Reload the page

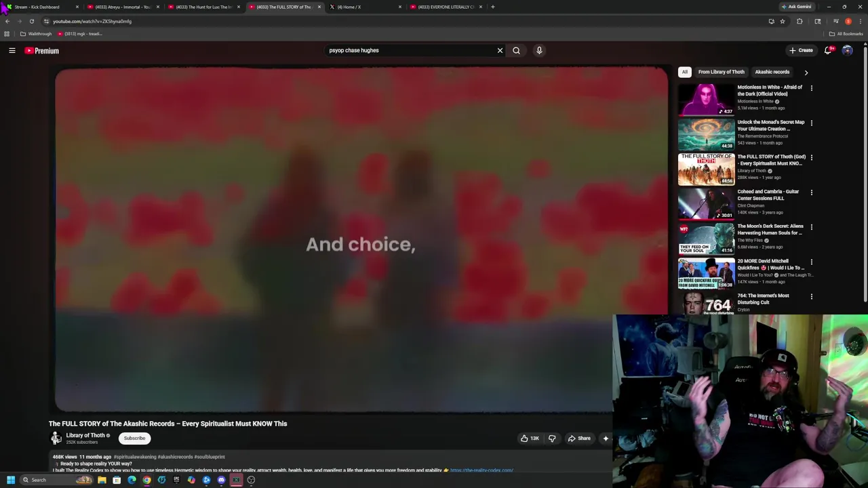pos(31,21)
